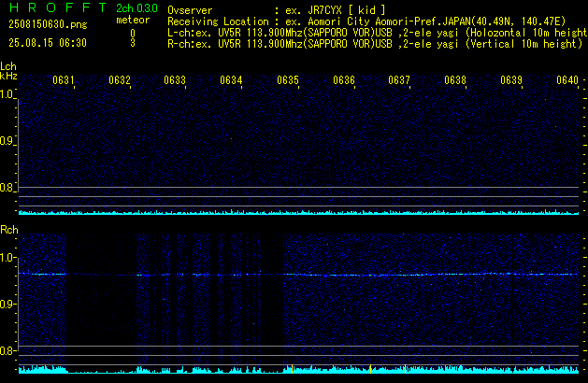Click the 0636 time tick label
This screenshot has width=588, height=383.
(x=344, y=80)
